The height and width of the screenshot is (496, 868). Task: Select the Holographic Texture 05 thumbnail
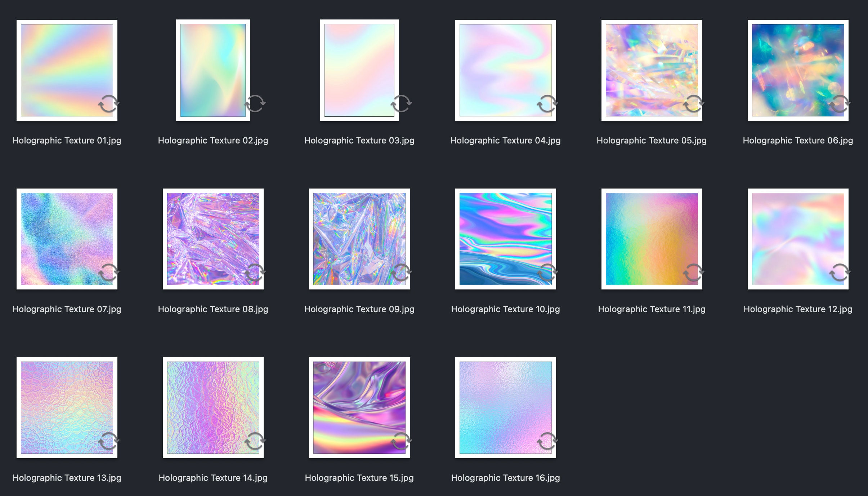tap(652, 70)
